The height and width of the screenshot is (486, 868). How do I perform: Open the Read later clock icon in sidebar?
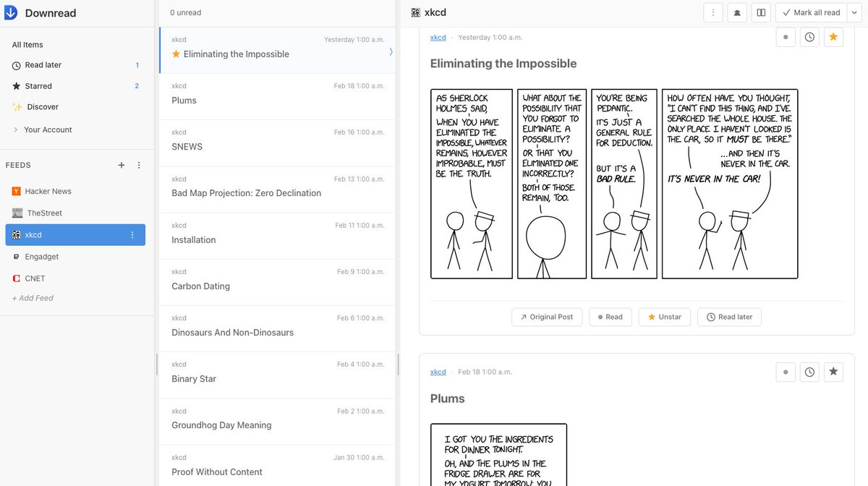(x=17, y=65)
